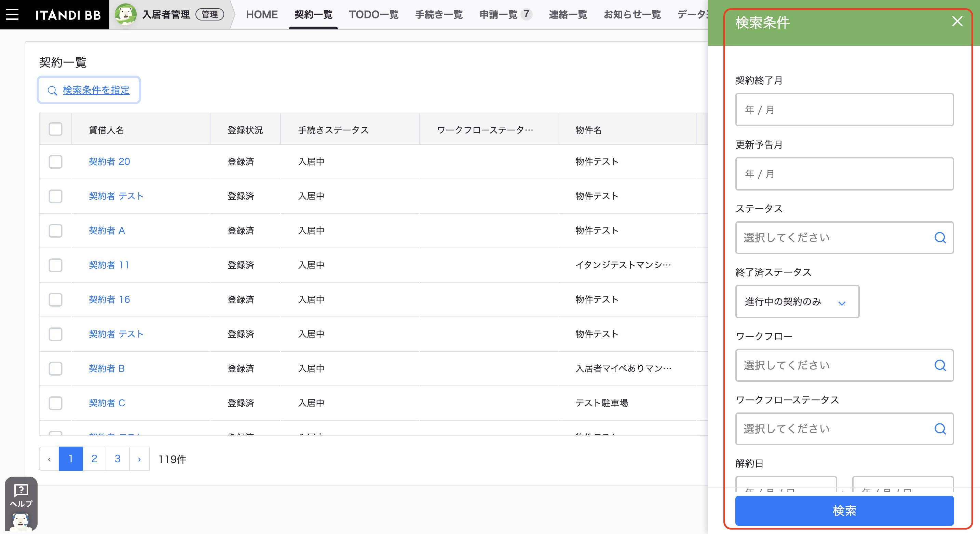The image size is (980, 534).
Task: Switch to 手続き一覧 tab
Action: (x=439, y=14)
